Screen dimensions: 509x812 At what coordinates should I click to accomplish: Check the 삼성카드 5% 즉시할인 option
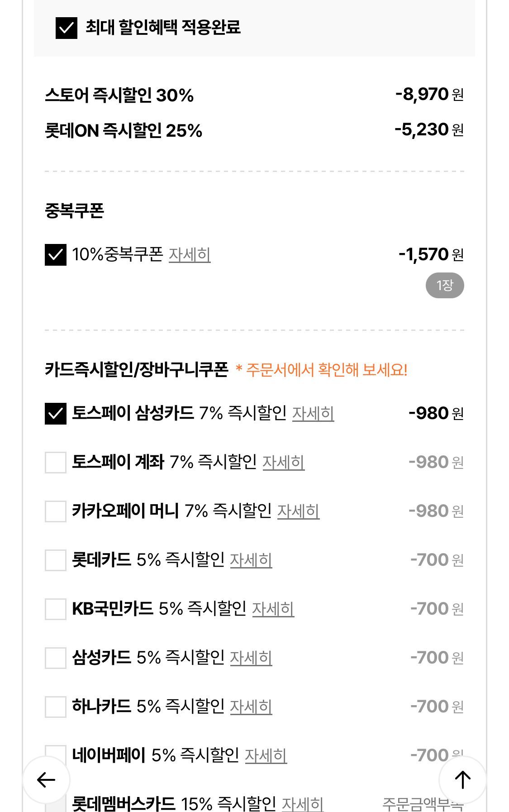56,658
